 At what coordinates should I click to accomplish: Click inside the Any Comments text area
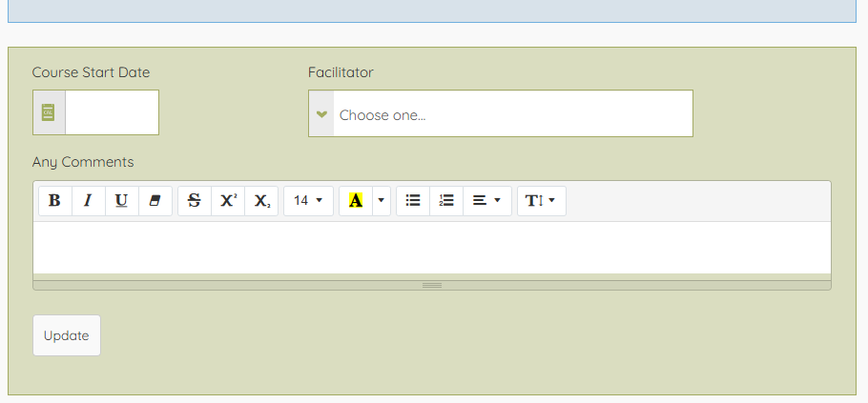(432, 248)
